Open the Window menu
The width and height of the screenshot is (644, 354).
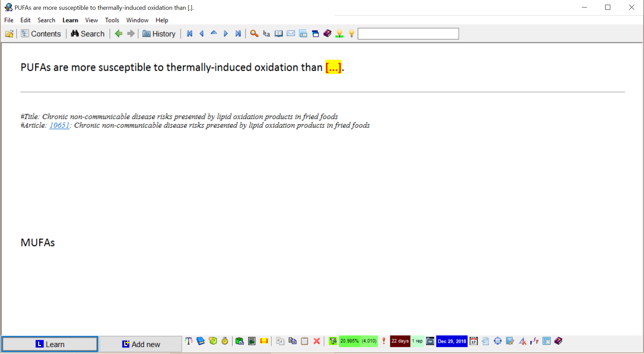click(x=137, y=20)
